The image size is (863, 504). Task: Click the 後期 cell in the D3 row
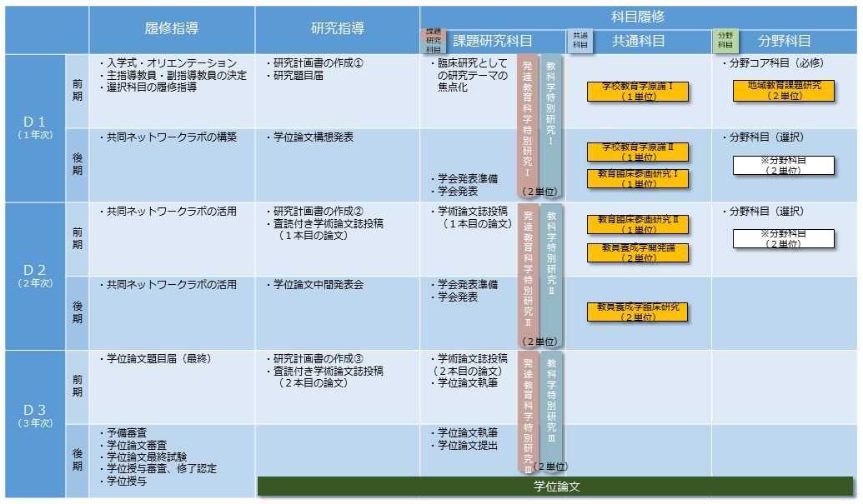pos(77,461)
